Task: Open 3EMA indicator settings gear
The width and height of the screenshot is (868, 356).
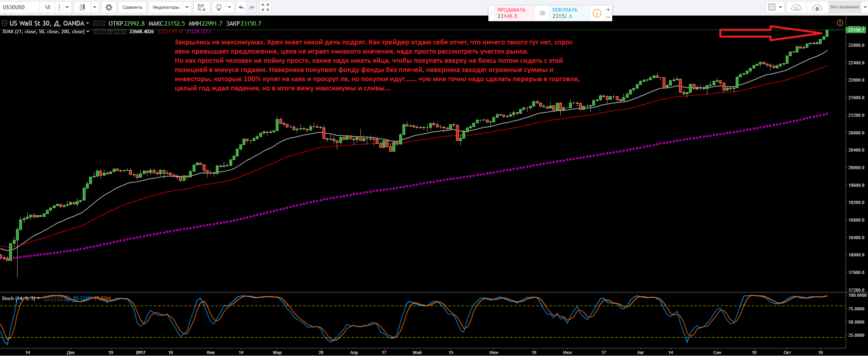Action: pyautogui.click(x=103, y=32)
